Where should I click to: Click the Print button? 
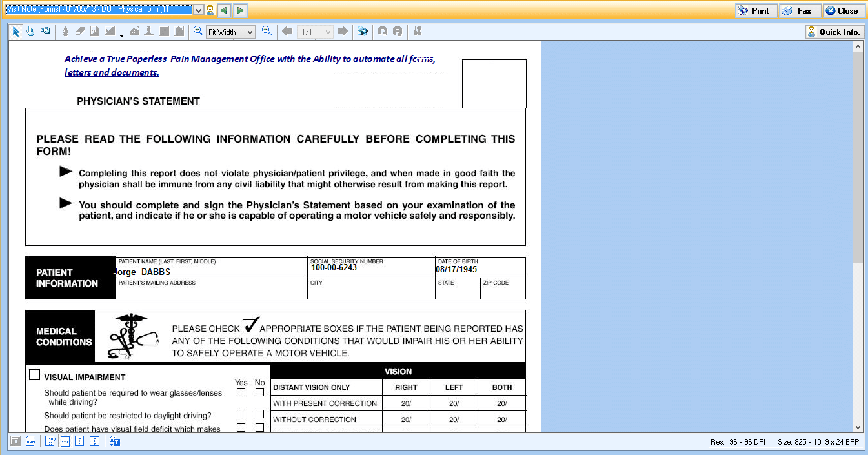coord(754,10)
